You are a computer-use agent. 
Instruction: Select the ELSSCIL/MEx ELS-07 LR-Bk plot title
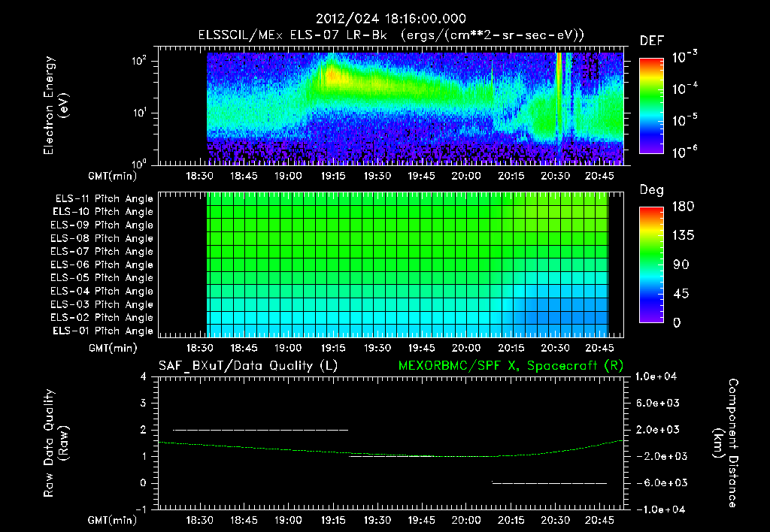pyautogui.click(x=391, y=35)
